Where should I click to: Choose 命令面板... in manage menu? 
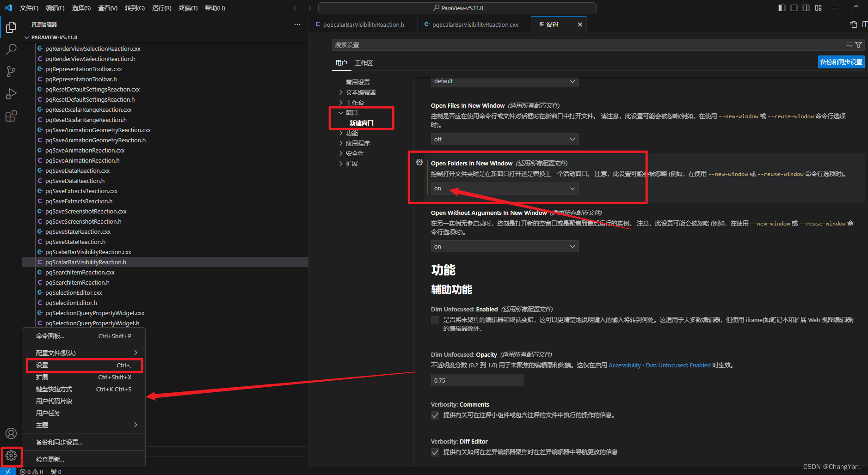coord(84,336)
